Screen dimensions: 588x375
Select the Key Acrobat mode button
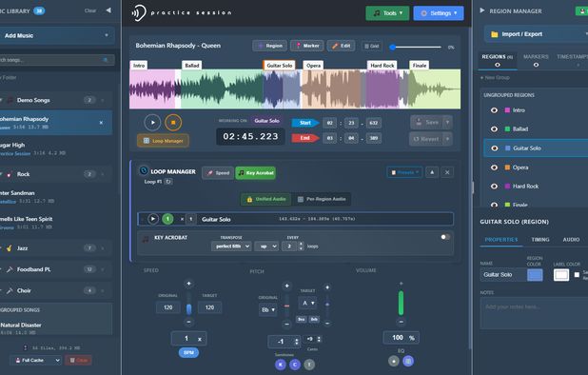256,173
